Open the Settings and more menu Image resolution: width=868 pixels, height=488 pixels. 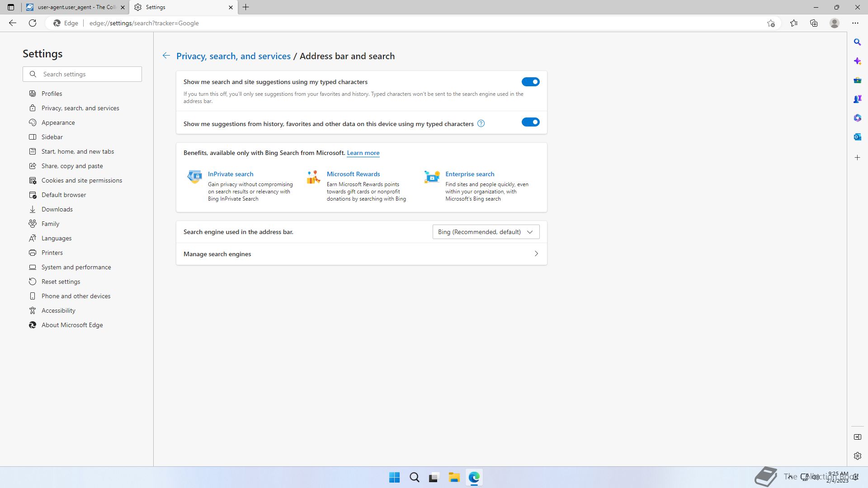855,23
